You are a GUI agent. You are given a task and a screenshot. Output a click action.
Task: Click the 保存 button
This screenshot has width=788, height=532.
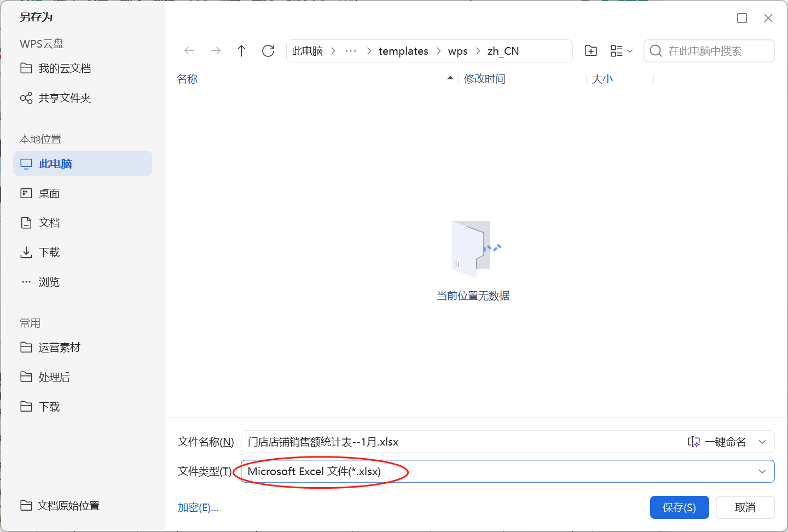coord(679,507)
